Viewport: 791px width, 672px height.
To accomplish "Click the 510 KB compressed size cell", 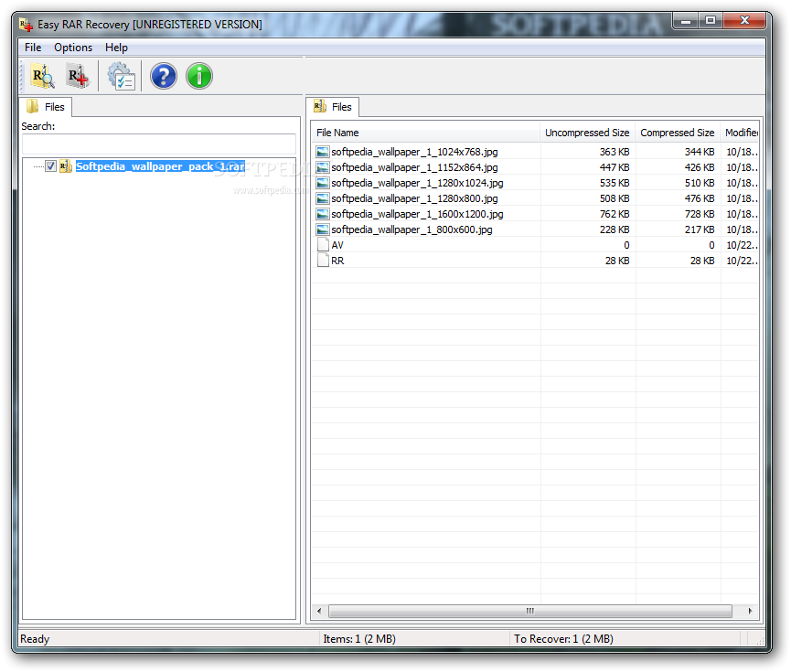I will pos(700,183).
